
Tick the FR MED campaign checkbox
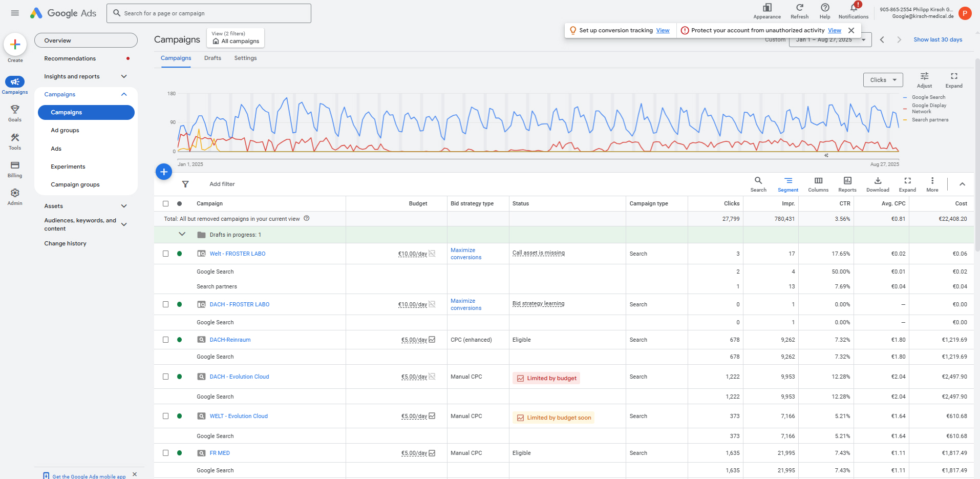[x=165, y=453]
